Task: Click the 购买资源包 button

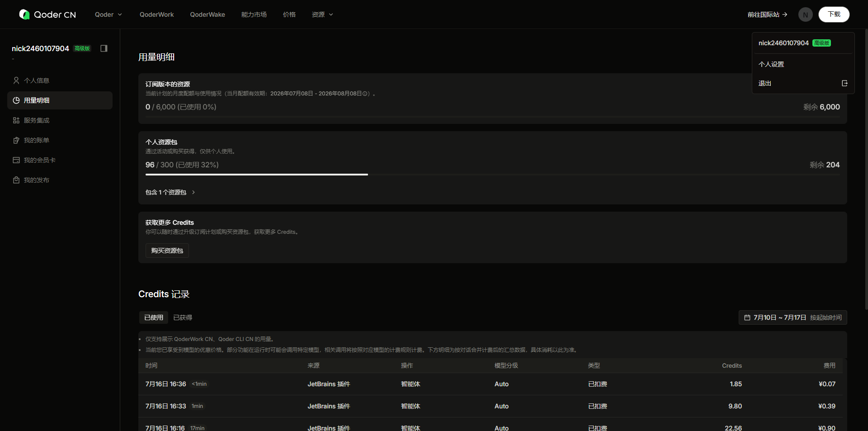Action: [x=167, y=251]
